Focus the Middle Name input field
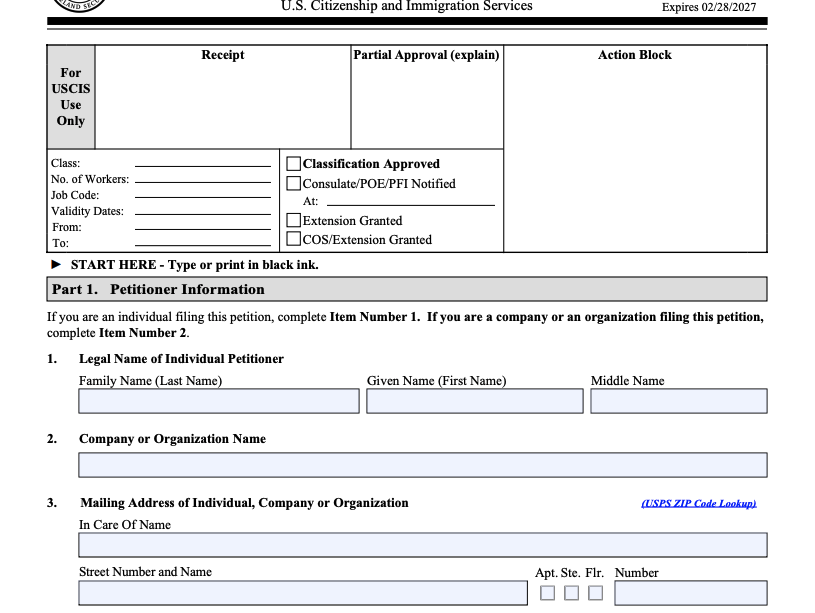Image resolution: width=815 pixels, height=613 pixels. pos(679,401)
